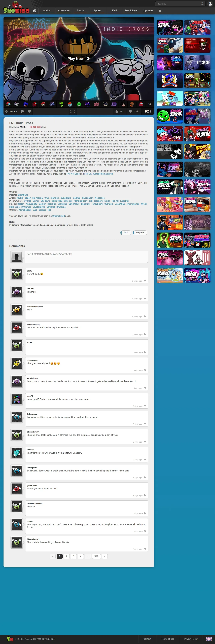Select the green stickman character icon
The width and height of the screenshot is (215, 644).
tap(61, 104)
